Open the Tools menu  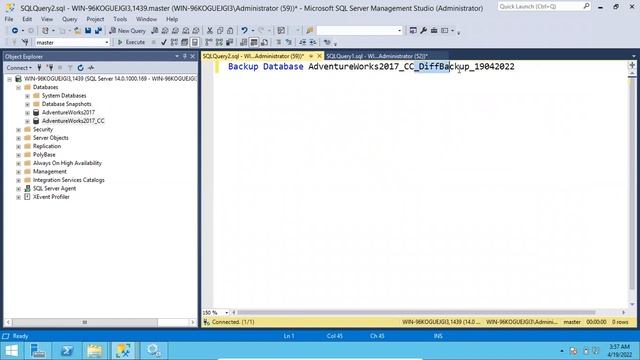click(x=120, y=19)
